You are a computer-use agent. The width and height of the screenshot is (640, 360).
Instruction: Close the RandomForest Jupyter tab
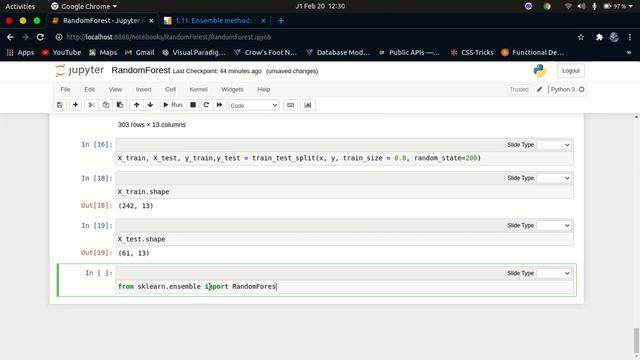click(151, 20)
